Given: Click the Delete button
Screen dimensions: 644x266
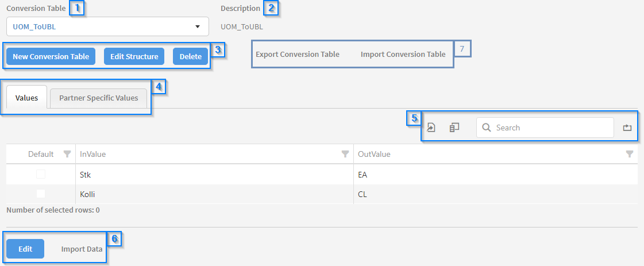Looking at the screenshot, I should pos(190,56).
